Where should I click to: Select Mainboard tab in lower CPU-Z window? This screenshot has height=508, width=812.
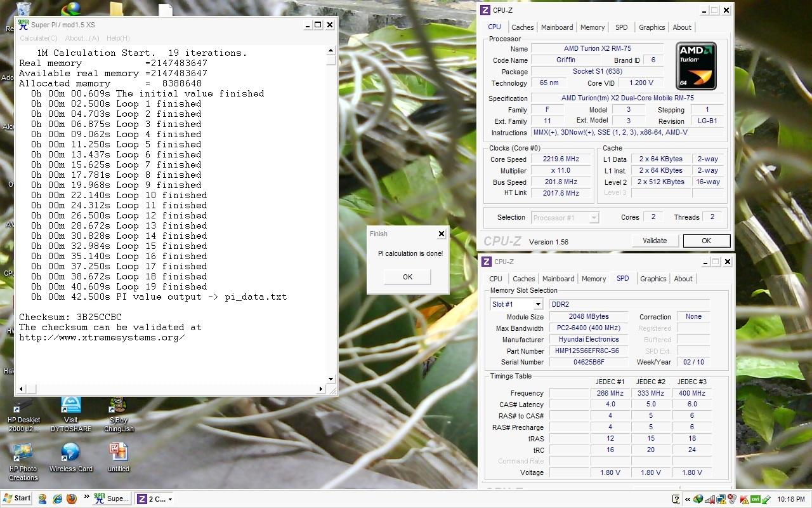click(558, 279)
